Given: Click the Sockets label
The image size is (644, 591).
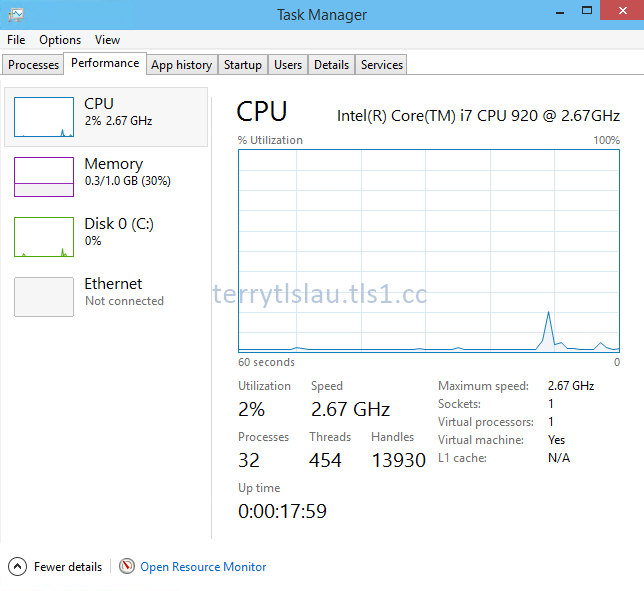Looking at the screenshot, I should (x=459, y=404).
